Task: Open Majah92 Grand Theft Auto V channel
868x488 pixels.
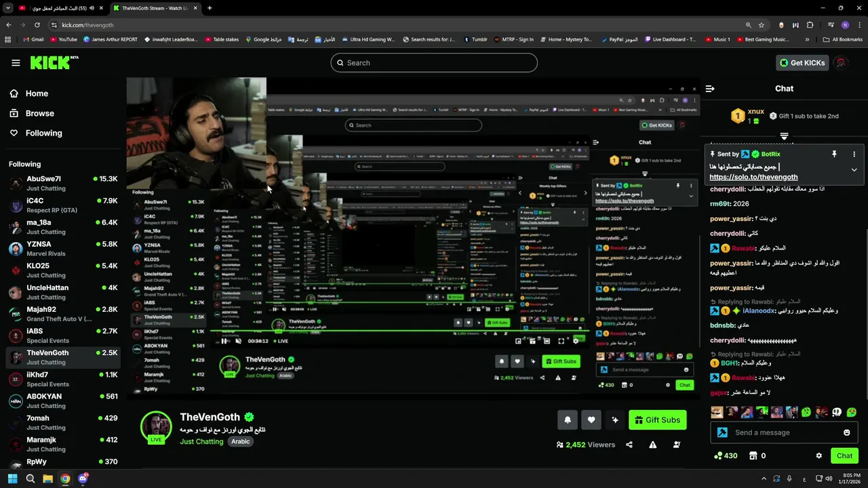Action: (x=63, y=314)
